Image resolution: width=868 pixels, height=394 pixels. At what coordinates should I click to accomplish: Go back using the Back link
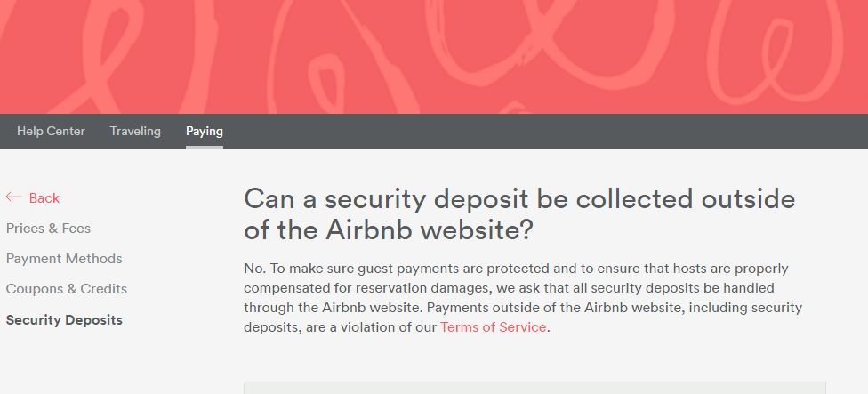pos(44,198)
